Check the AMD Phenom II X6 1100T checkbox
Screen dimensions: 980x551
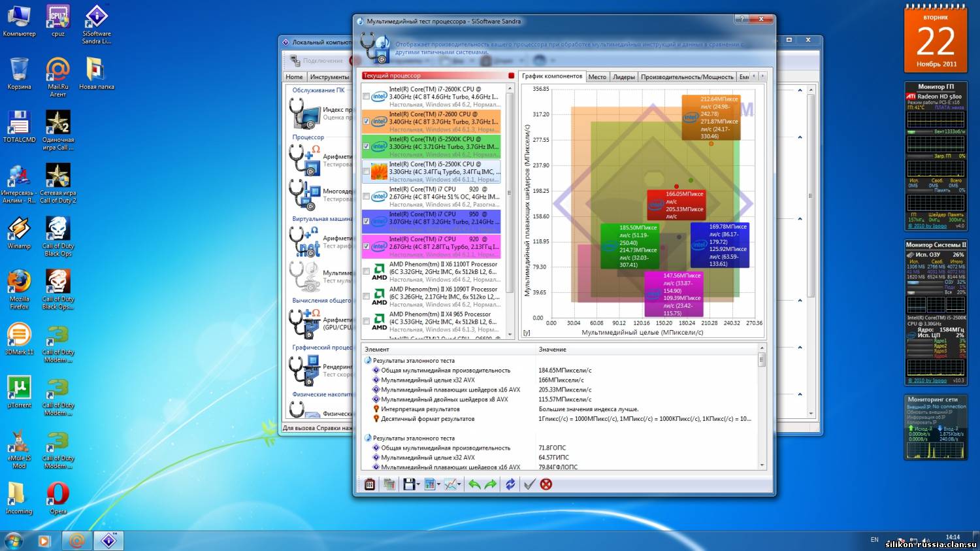[366, 271]
